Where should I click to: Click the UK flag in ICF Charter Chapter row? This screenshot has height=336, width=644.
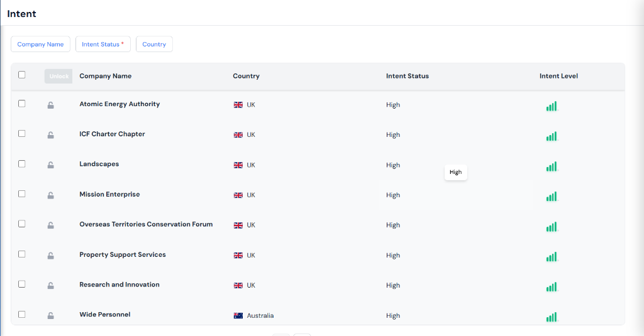(x=238, y=135)
